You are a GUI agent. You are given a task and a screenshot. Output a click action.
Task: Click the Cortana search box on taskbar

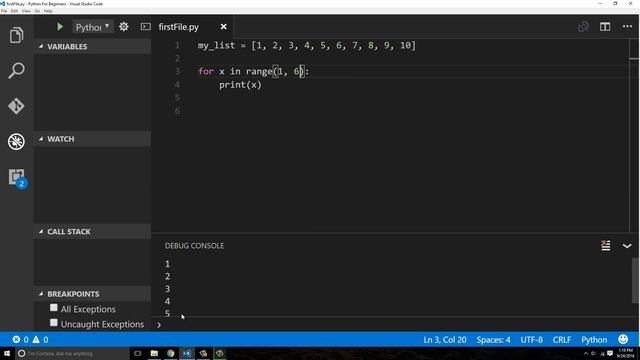coord(73,353)
